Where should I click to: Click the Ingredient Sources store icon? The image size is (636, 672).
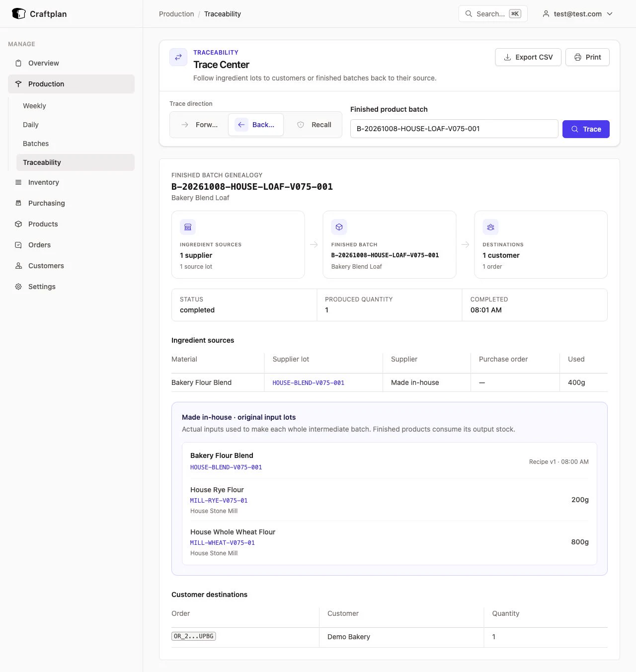(188, 227)
